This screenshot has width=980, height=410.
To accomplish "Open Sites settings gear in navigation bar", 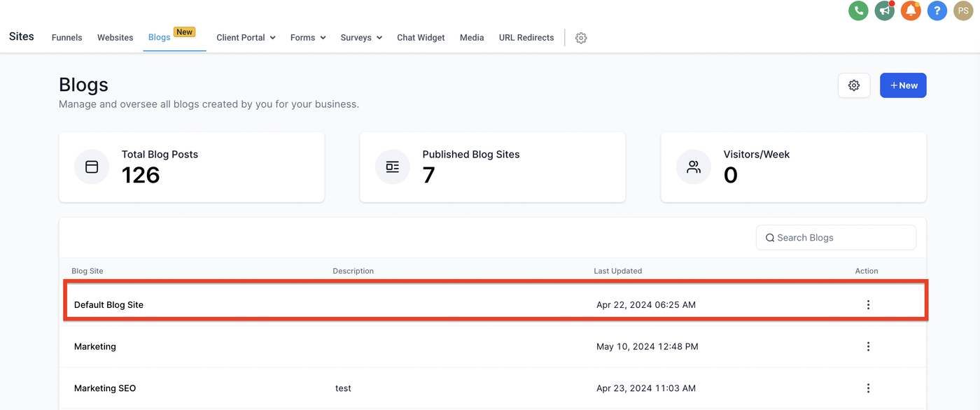I will pos(581,38).
